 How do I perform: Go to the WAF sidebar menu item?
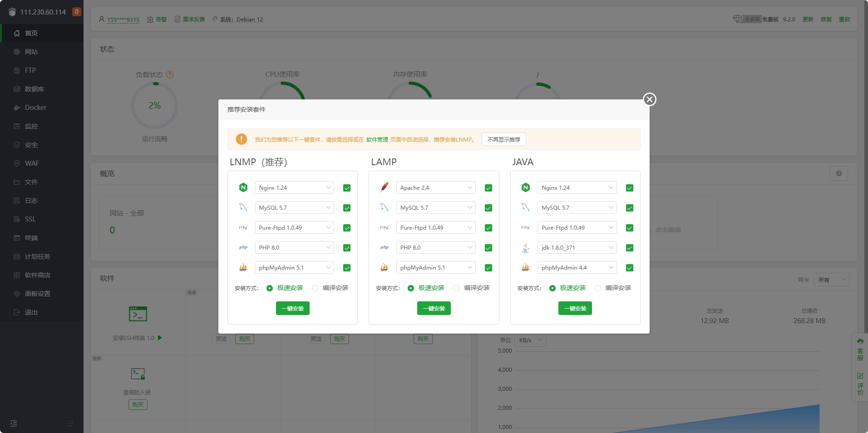[x=32, y=163]
